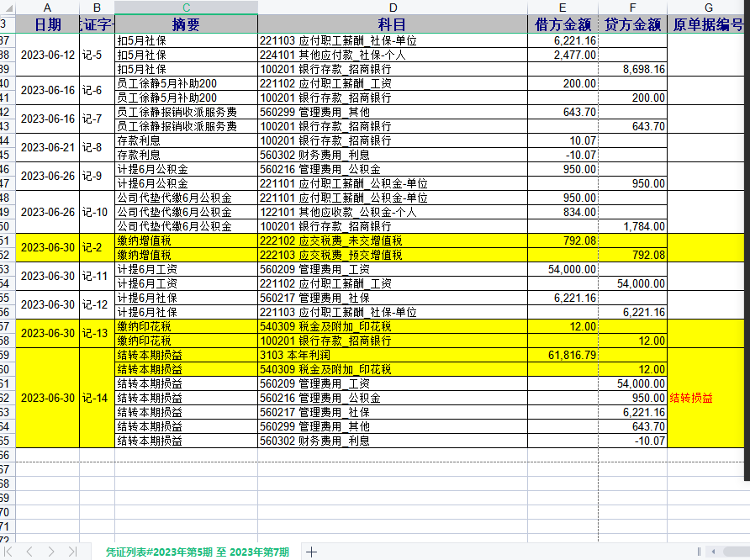Select voucher cell 记-5

pos(97,55)
